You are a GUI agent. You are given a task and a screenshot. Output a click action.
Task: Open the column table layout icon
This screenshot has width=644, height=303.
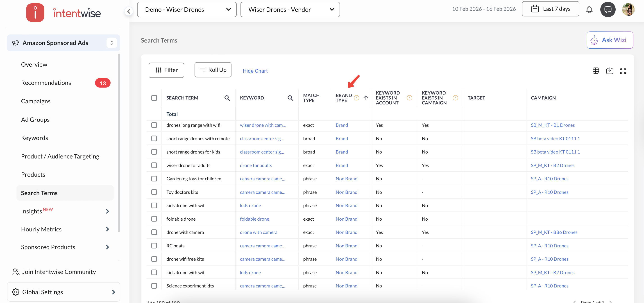(596, 71)
